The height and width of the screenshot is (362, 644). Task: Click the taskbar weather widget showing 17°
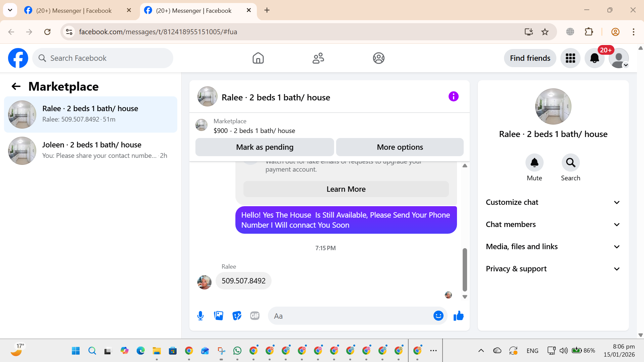[17, 350]
